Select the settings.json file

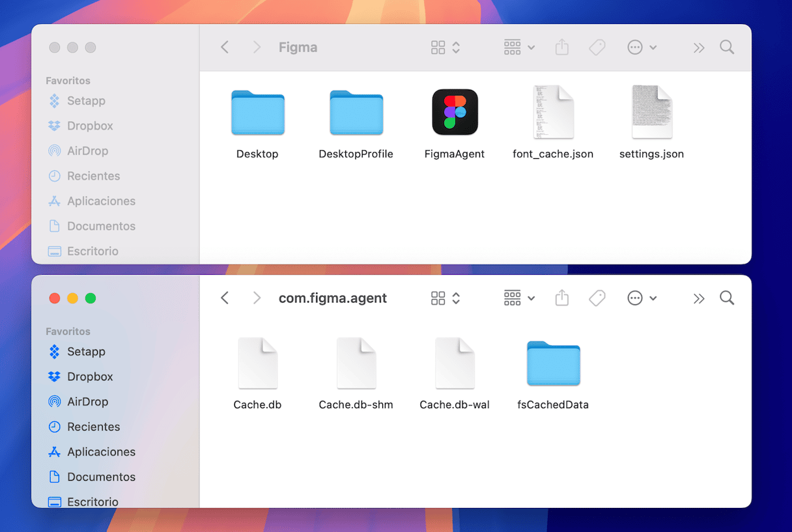pyautogui.click(x=651, y=113)
